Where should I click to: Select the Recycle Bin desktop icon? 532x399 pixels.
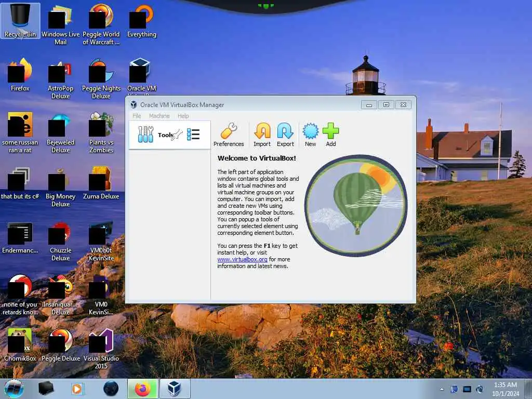(20, 21)
